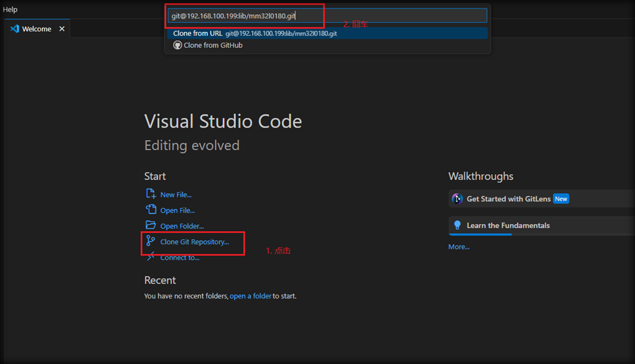635x364 pixels.
Task: Click the lightbulb icon beside Learn the Fundamentals
Action: 457,225
